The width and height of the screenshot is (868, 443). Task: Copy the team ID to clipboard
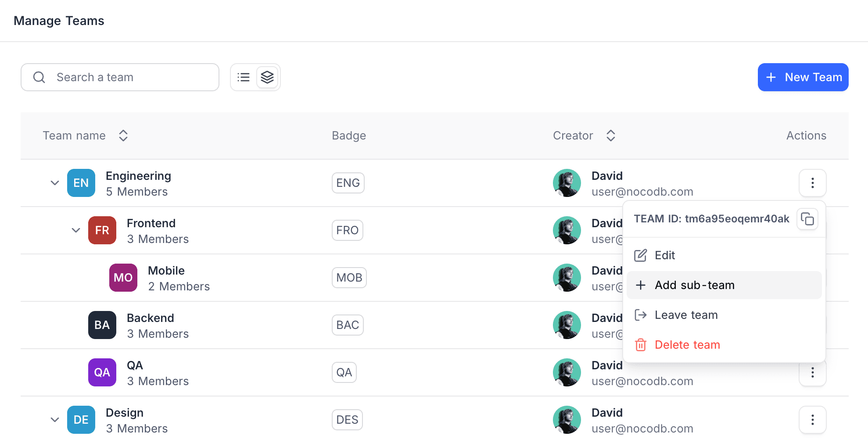(x=807, y=218)
